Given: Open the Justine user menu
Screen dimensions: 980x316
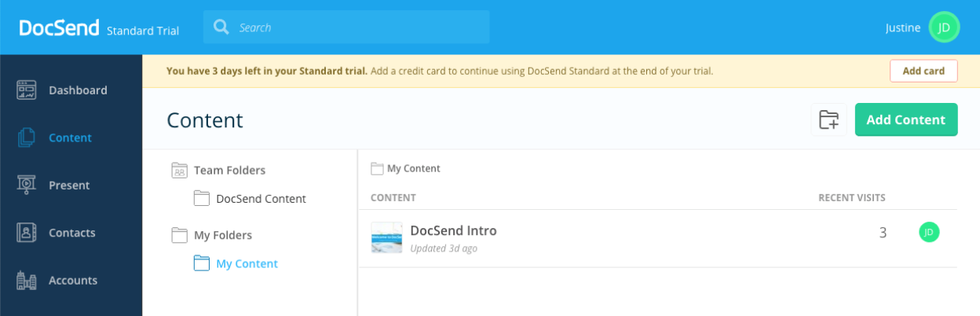Looking at the screenshot, I should pyautogui.click(x=902, y=28).
